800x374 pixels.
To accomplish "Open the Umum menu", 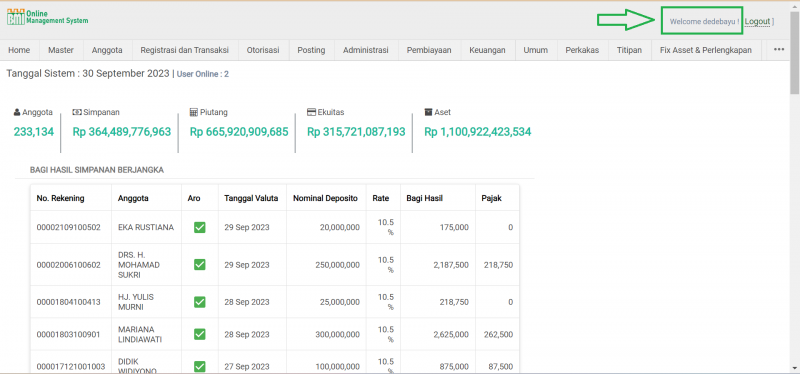I will pos(536,50).
